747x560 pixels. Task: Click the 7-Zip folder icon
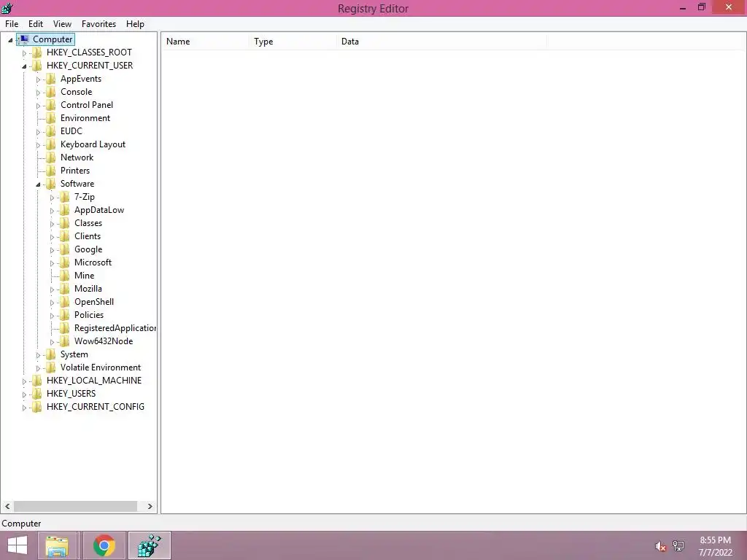65,197
